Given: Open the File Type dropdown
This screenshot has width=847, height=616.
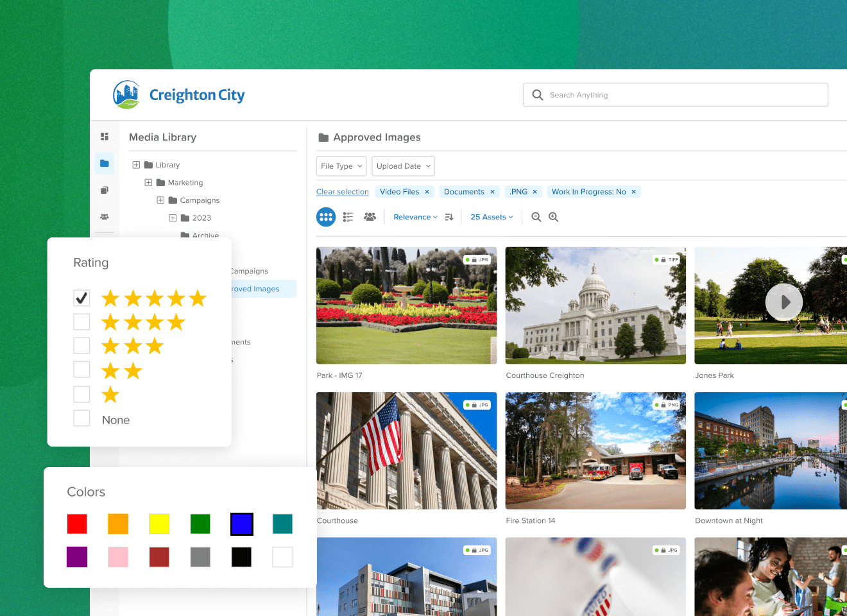Looking at the screenshot, I should (341, 166).
